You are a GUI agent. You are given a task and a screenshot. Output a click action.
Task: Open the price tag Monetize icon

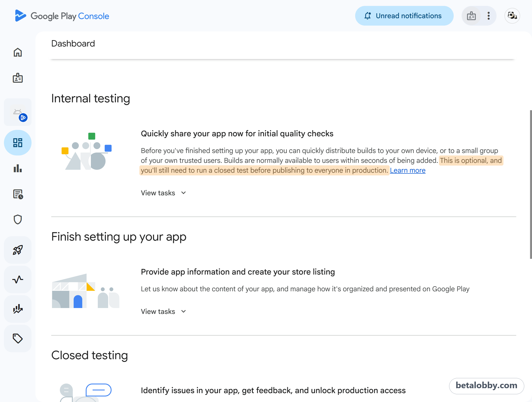[x=18, y=339]
